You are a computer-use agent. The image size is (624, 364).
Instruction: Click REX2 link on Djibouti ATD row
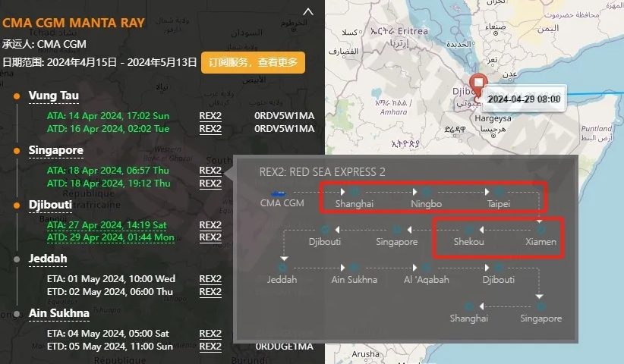tap(210, 237)
